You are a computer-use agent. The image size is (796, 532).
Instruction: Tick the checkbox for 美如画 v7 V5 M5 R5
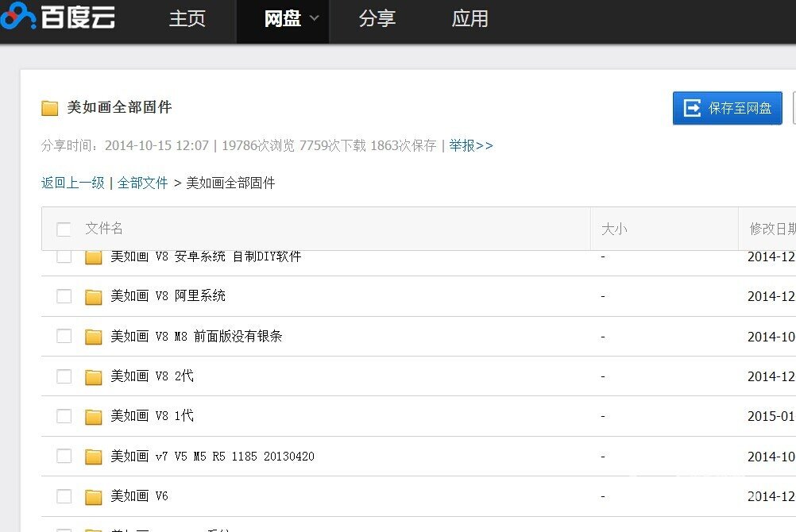click(x=64, y=456)
